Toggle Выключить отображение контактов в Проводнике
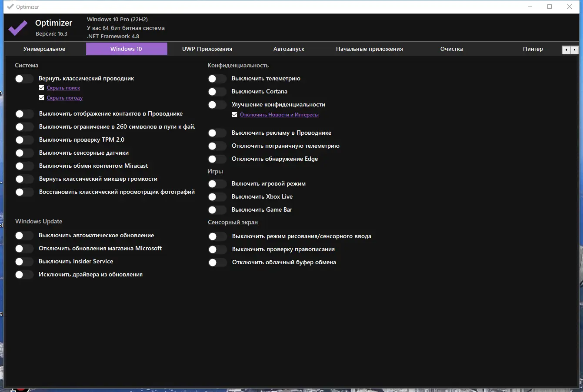Viewport: 583px width, 392px height. pos(24,114)
